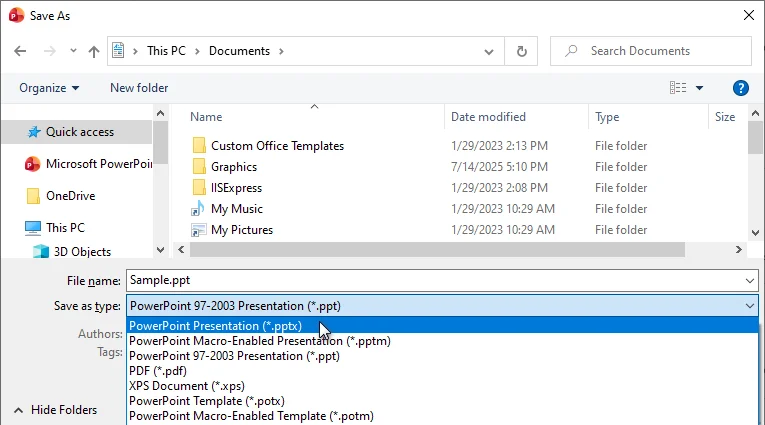Viewport: 765px width, 425px height.
Task: Collapse the folder pane with Hide Folders
Action: [x=56, y=410]
